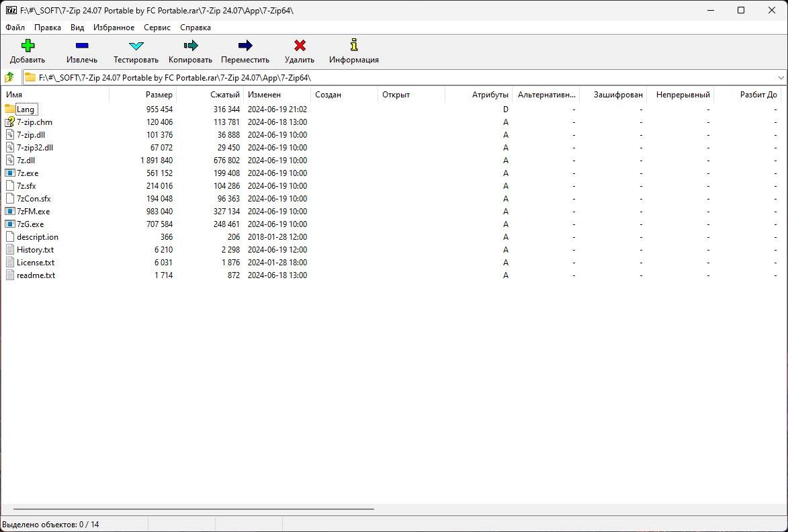The height and width of the screenshot is (532, 788).
Task: Click the 7-zip.chm help file icon
Action: click(x=9, y=122)
